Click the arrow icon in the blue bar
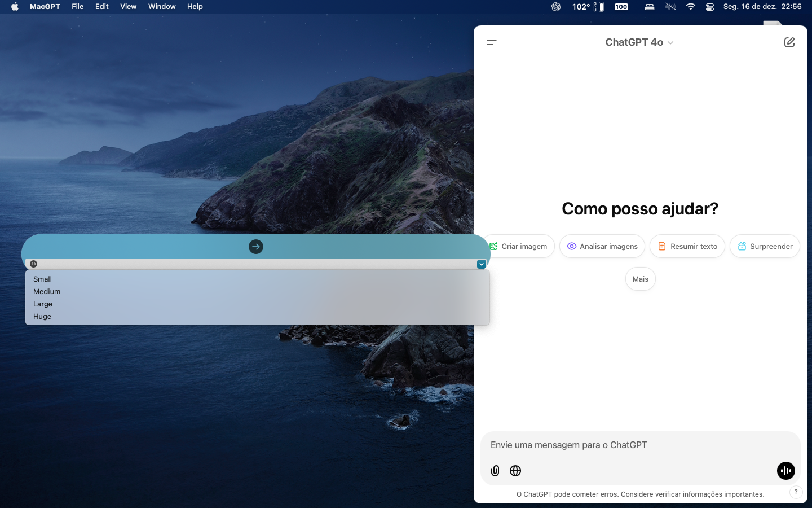The width and height of the screenshot is (812, 508). tap(256, 247)
